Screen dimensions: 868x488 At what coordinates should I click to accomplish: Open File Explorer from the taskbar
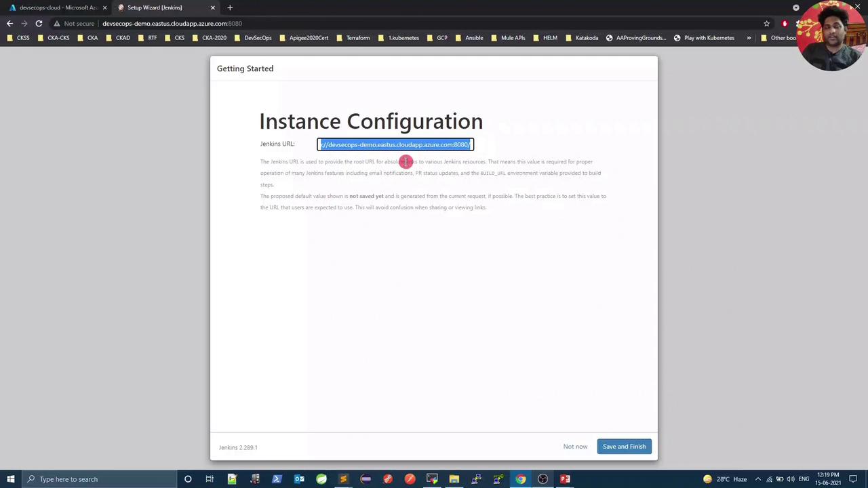click(x=454, y=479)
